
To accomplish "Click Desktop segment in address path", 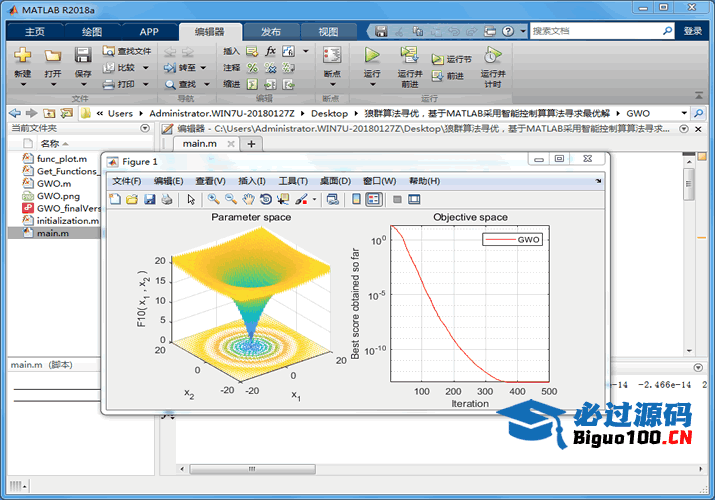I will click(x=329, y=113).
